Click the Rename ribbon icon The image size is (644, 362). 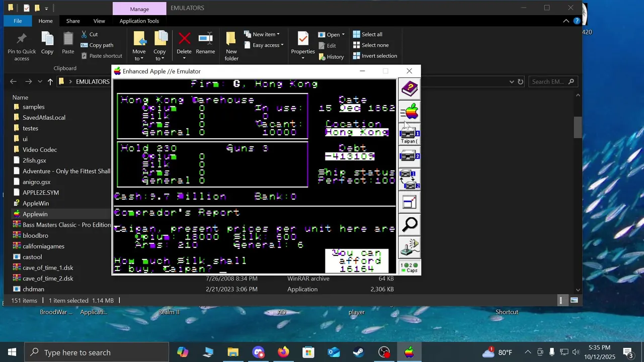point(205,43)
